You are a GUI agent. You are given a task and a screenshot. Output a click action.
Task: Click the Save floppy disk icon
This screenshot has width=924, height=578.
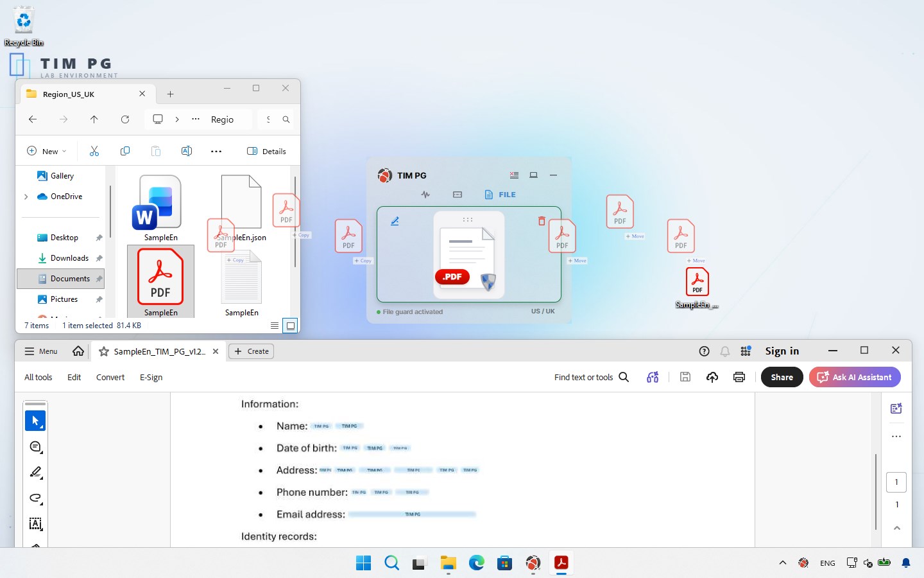(x=685, y=377)
